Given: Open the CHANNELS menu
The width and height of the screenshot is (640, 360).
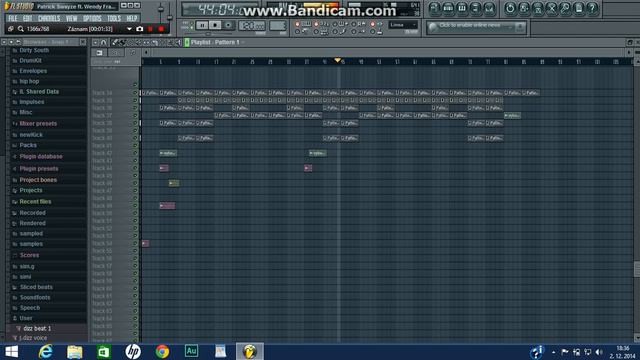Looking at the screenshot, I should (x=49, y=18).
